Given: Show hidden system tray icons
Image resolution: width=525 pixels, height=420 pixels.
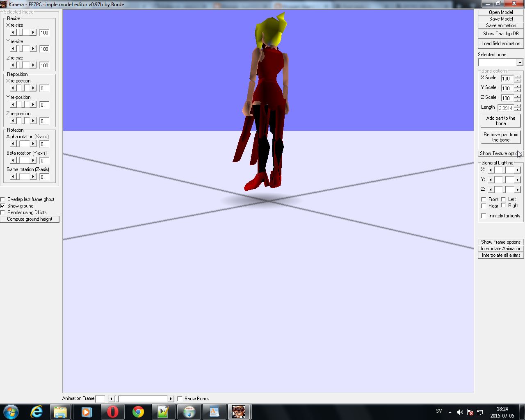Looking at the screenshot, I should (450, 412).
